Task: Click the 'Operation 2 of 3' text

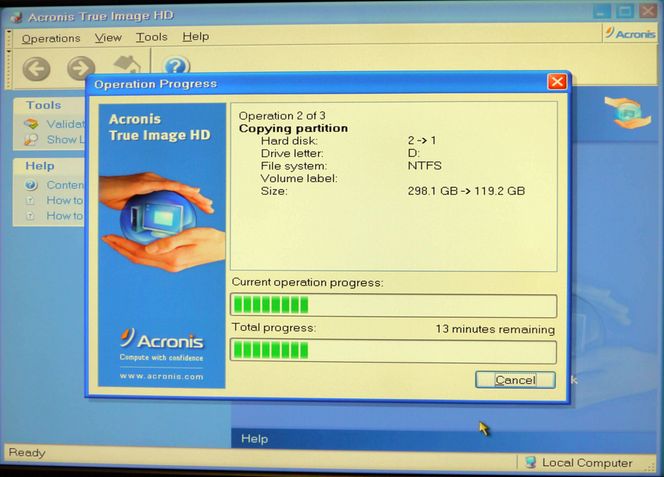Action: [282, 116]
